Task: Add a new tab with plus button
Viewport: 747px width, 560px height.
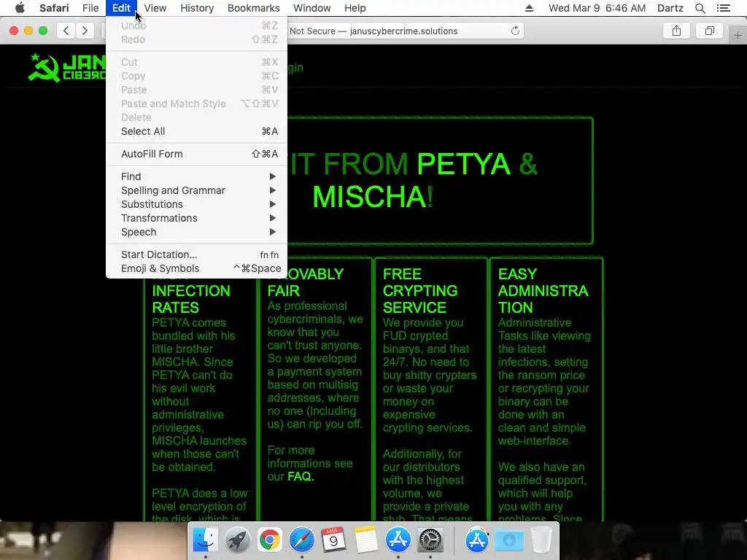Action: click(738, 35)
